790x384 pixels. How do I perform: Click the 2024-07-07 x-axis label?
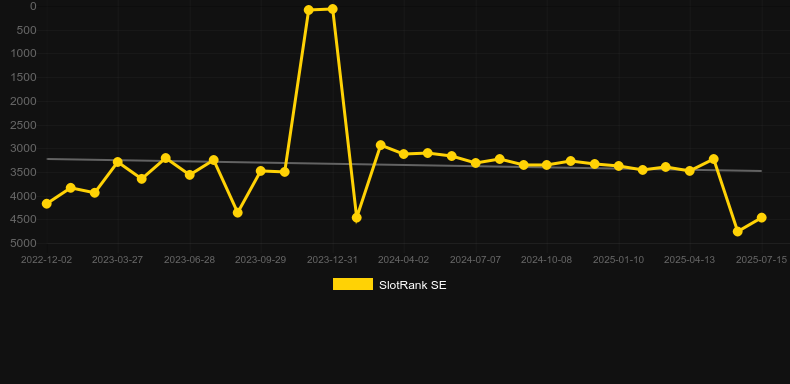click(476, 260)
